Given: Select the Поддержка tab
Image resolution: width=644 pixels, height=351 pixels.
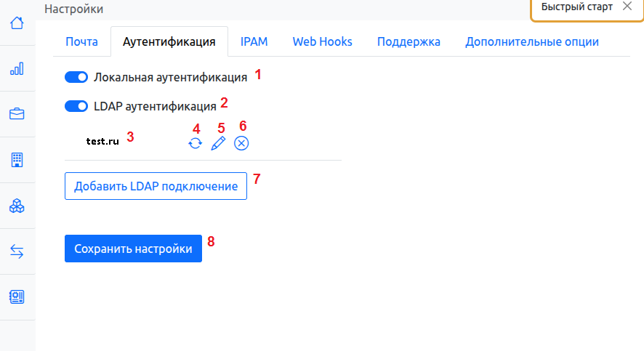Looking at the screenshot, I should [408, 41].
